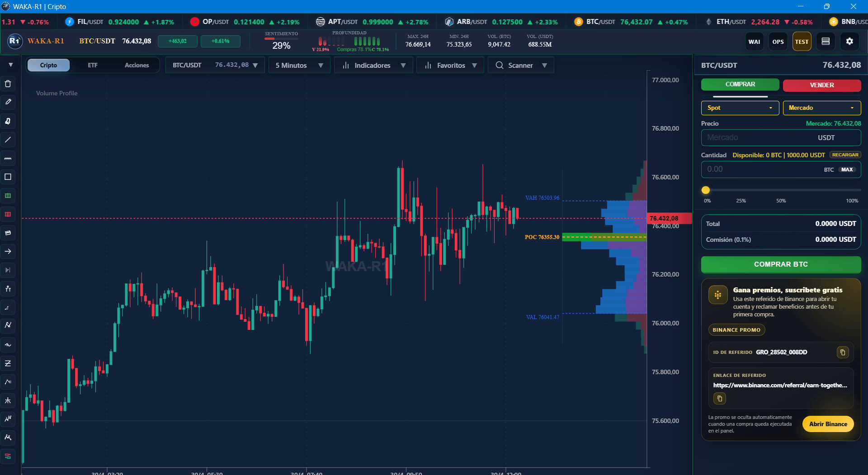868x475 pixels.
Task: Switch to the ETF tab
Action: [x=93, y=65]
